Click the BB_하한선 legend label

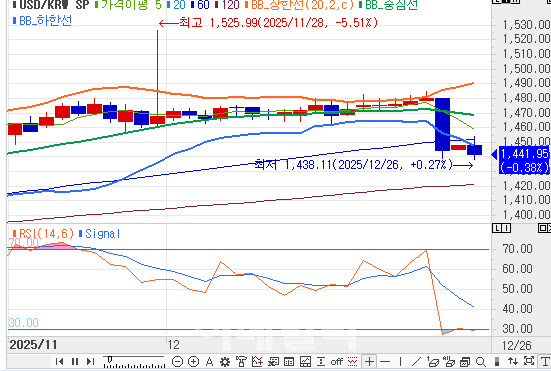[x=42, y=21]
